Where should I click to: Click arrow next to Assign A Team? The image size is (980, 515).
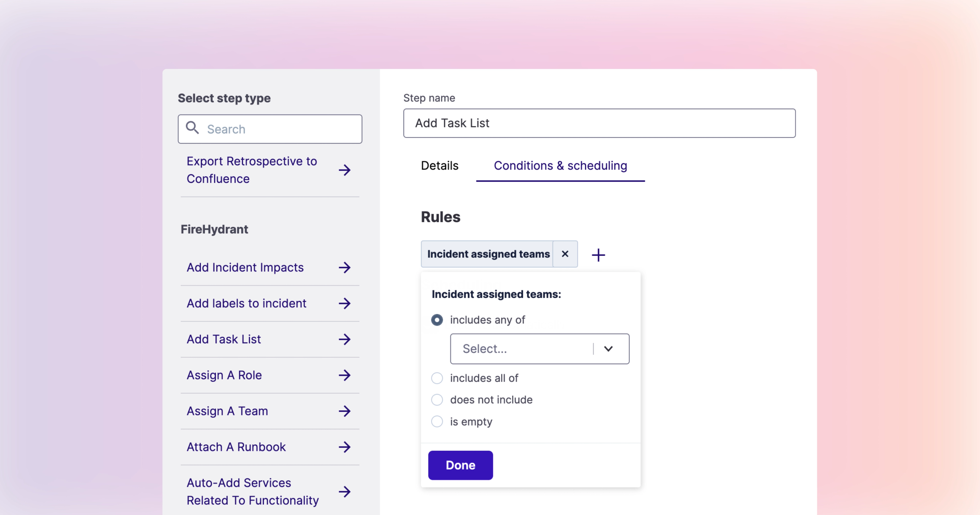(x=345, y=411)
